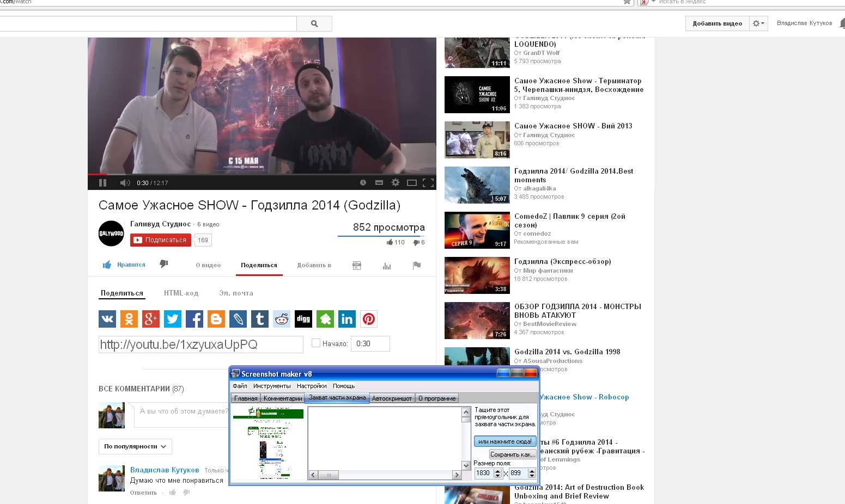Share the video on Reddit
The width and height of the screenshot is (845, 504).
[x=282, y=319]
